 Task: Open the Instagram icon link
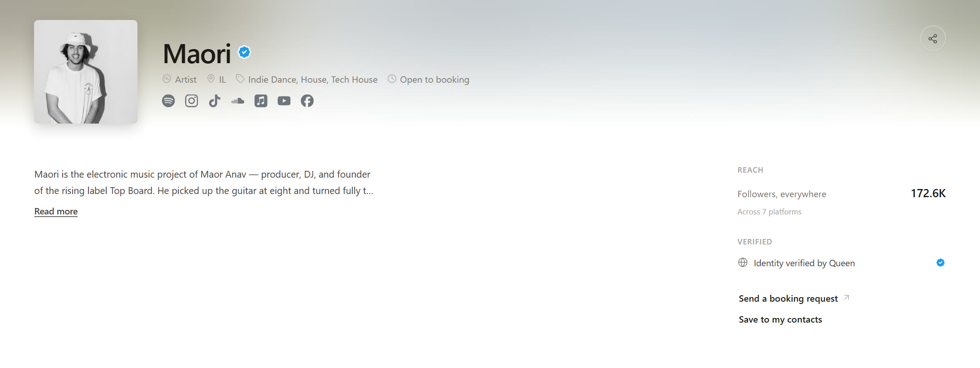[191, 101]
